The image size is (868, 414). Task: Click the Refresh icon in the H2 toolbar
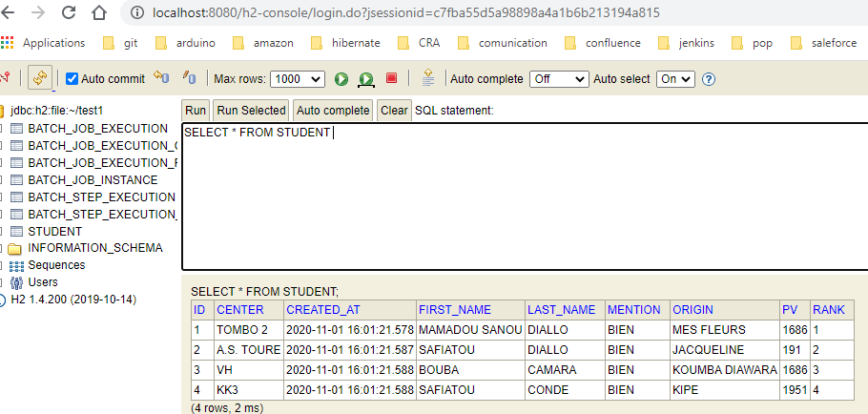point(40,78)
